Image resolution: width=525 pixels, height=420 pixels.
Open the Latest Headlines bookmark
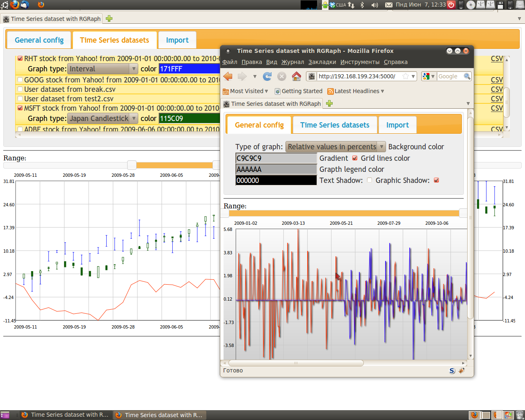[x=356, y=91]
